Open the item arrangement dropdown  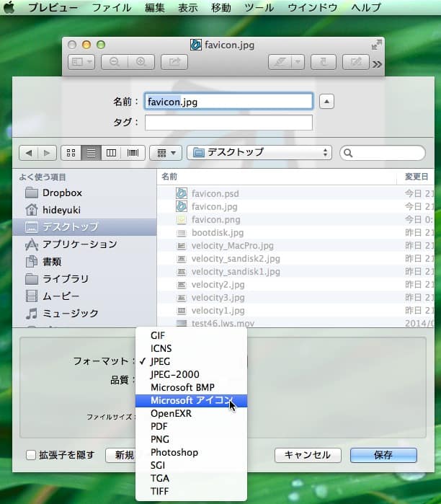click(x=165, y=153)
